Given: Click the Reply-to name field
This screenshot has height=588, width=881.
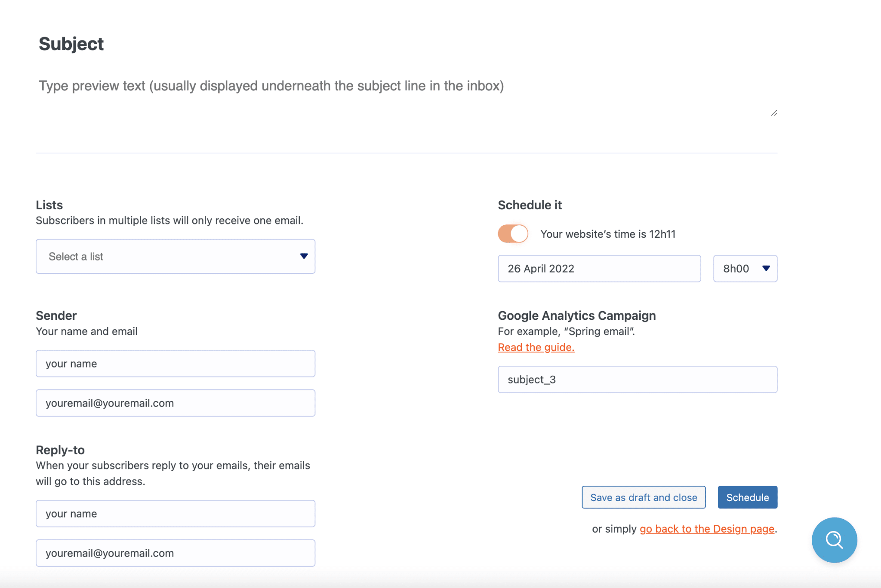Looking at the screenshot, I should tap(176, 514).
